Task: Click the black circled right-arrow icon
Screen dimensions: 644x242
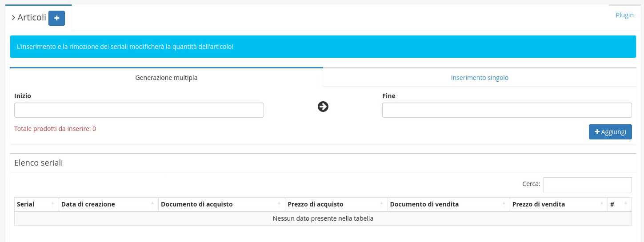Action: (x=323, y=107)
